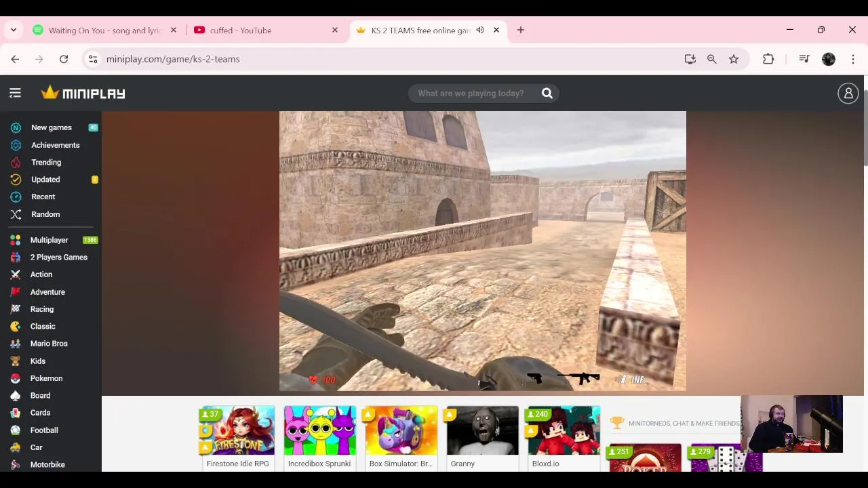Open Cards category link

tap(40, 413)
